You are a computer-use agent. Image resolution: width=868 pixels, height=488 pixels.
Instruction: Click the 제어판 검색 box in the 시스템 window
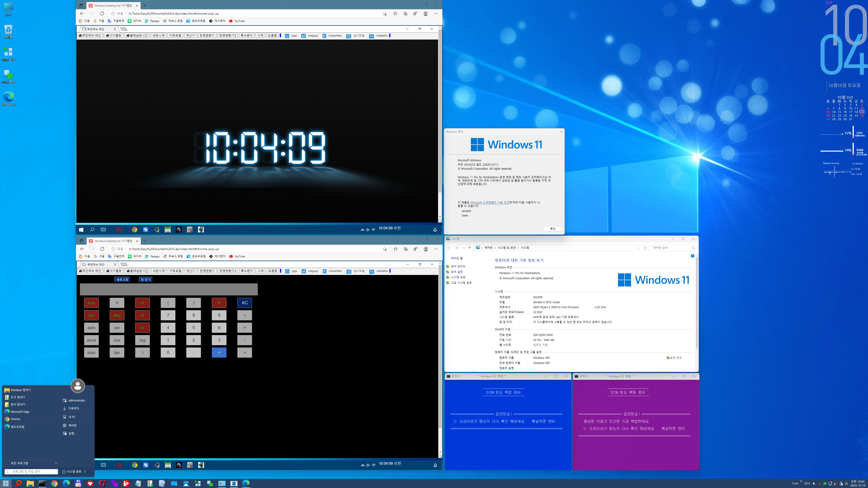674,248
